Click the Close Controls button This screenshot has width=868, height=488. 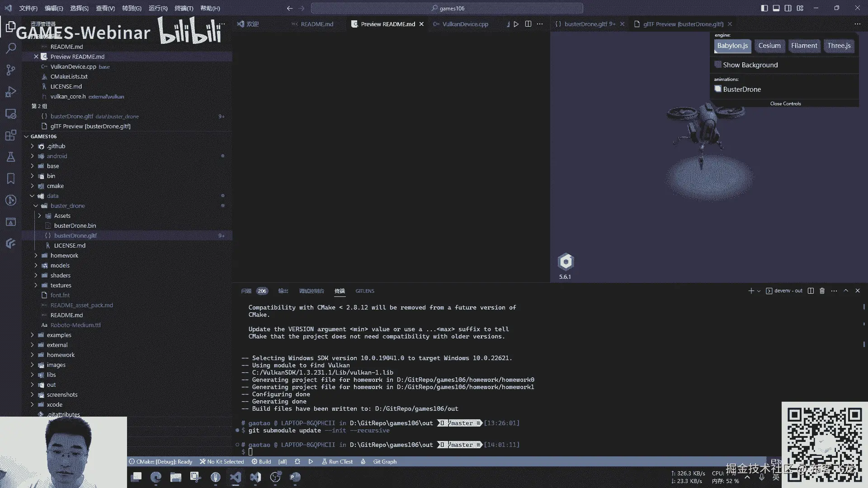[x=785, y=104]
